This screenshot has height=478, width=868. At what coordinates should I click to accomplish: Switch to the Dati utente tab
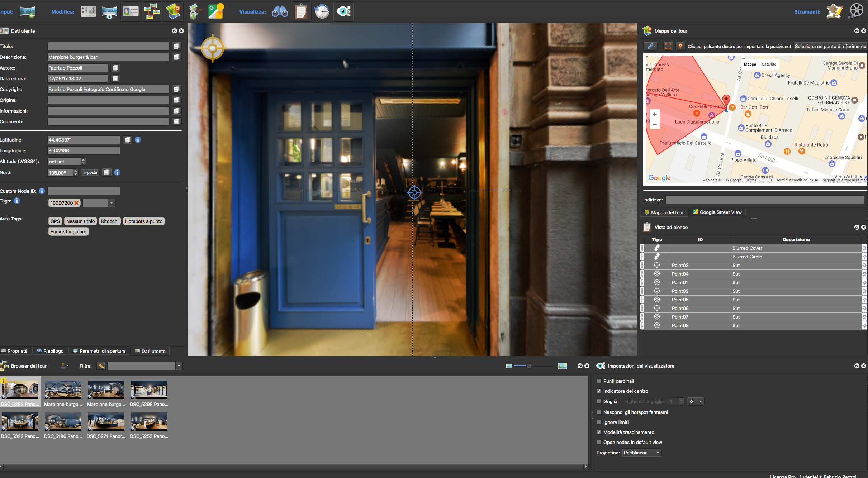tap(150, 351)
